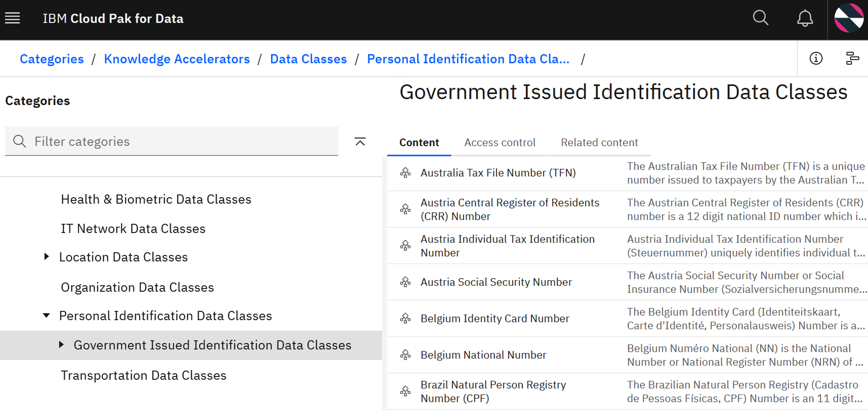Open Personal Identification Data Cla... breadcrumb
This screenshot has width=868, height=410.
tap(468, 59)
